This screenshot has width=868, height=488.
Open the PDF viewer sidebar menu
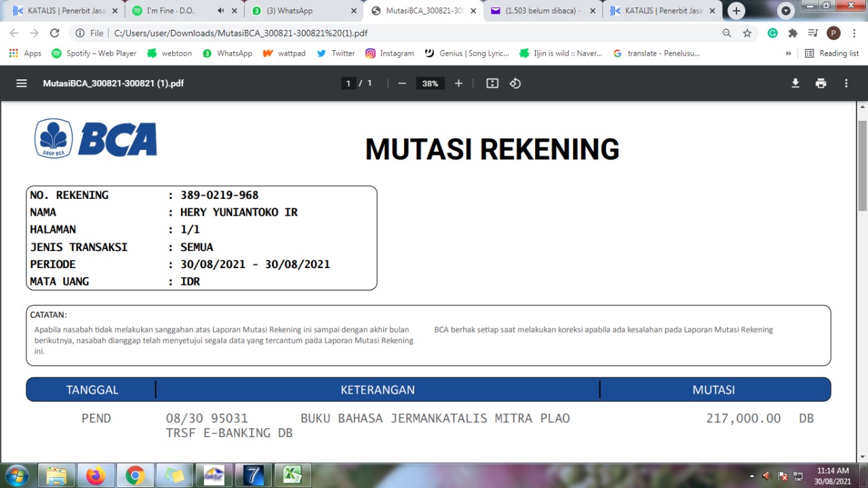[x=22, y=83]
